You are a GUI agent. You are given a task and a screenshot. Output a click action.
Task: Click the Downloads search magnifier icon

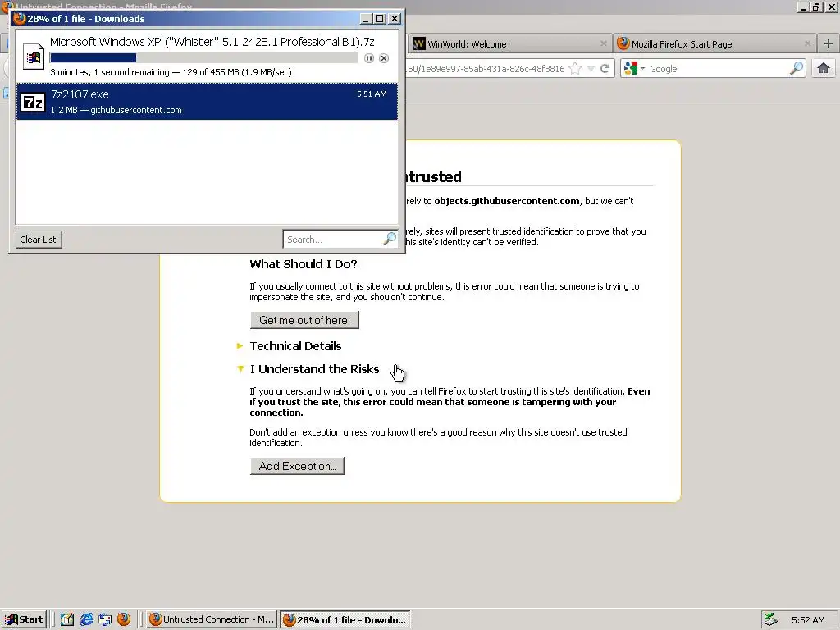click(x=390, y=239)
